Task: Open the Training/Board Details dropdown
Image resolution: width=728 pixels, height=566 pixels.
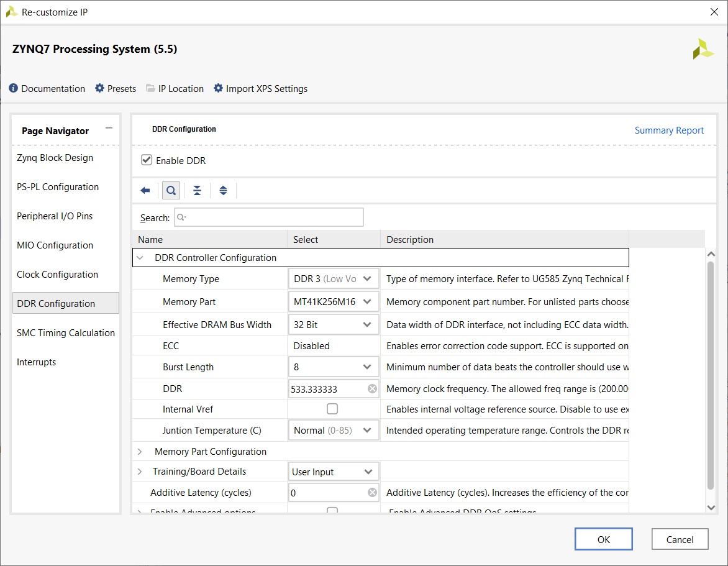Action: point(334,472)
